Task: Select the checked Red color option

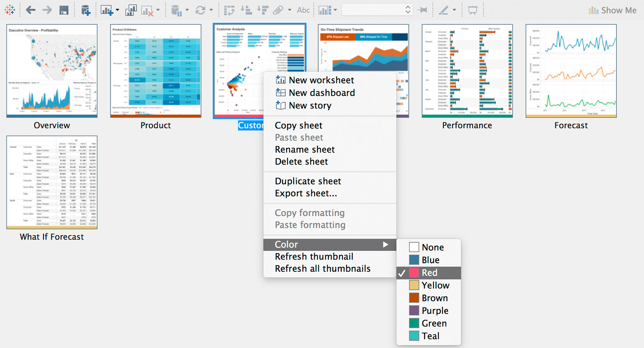Action: click(429, 272)
